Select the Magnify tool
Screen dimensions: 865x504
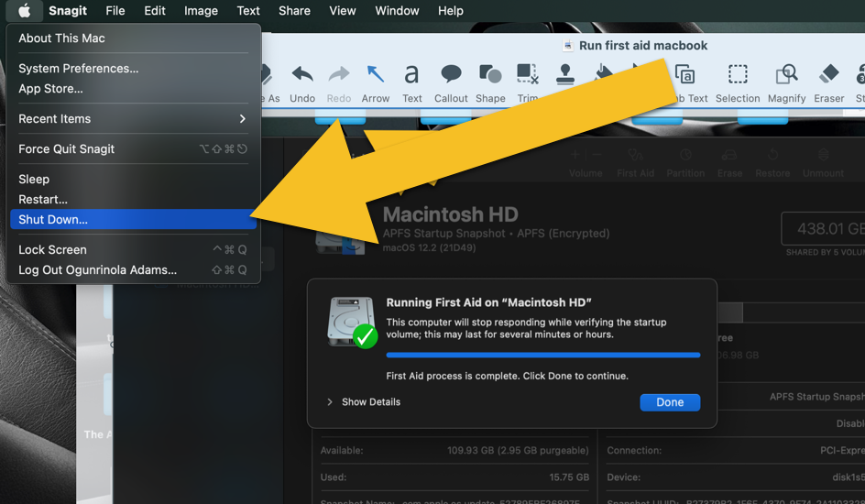[x=786, y=83]
